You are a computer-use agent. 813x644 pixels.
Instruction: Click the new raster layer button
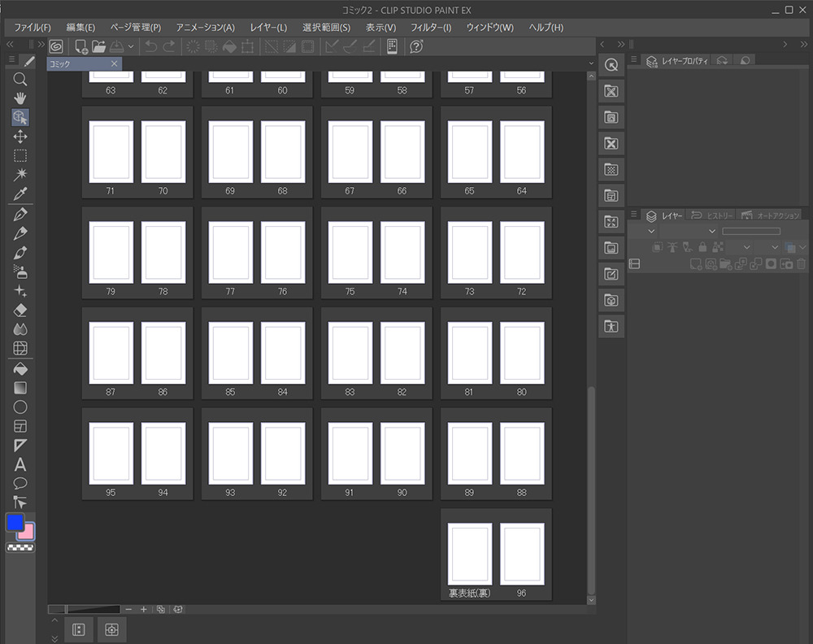click(x=695, y=263)
